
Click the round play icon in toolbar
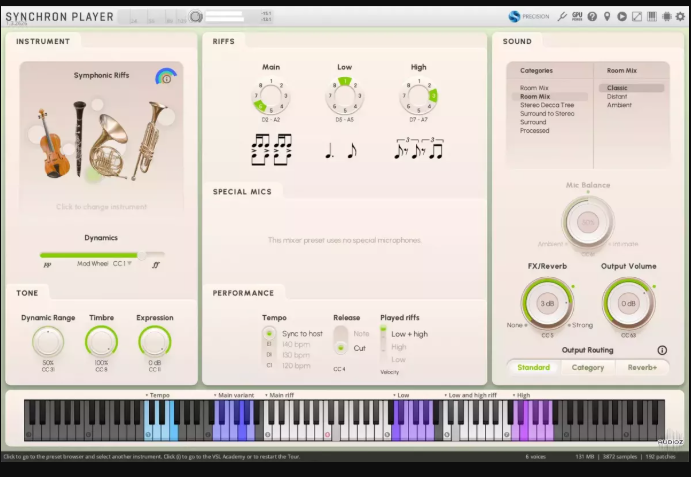click(x=622, y=17)
